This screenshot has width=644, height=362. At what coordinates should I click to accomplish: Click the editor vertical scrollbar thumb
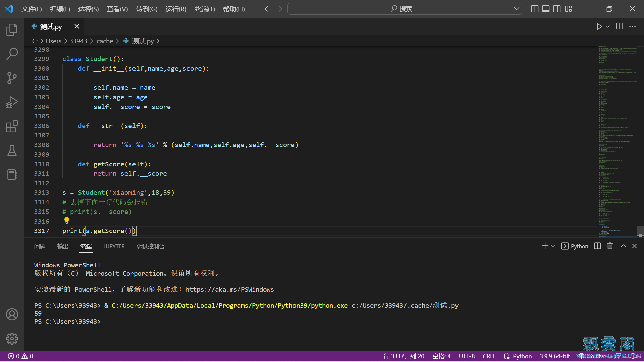coord(640,231)
